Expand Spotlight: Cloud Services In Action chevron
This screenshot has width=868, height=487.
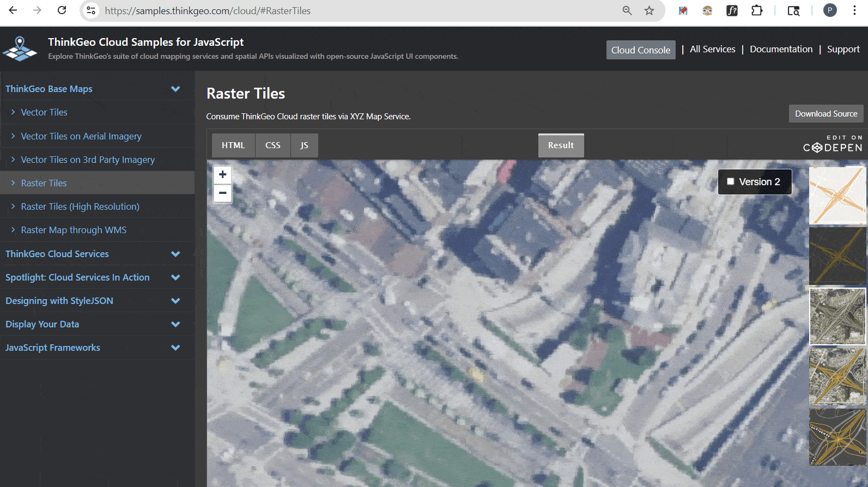coord(175,277)
